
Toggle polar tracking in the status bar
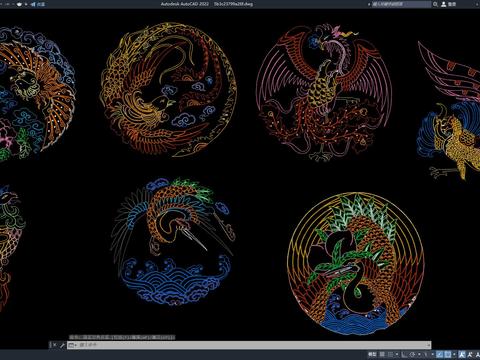click(x=412, y=354)
